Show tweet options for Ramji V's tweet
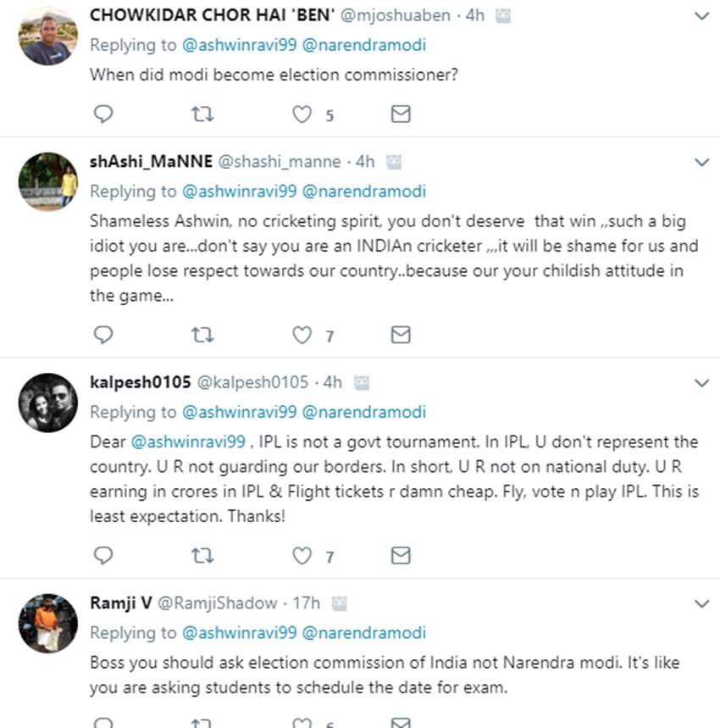The image size is (720, 728). 701,603
